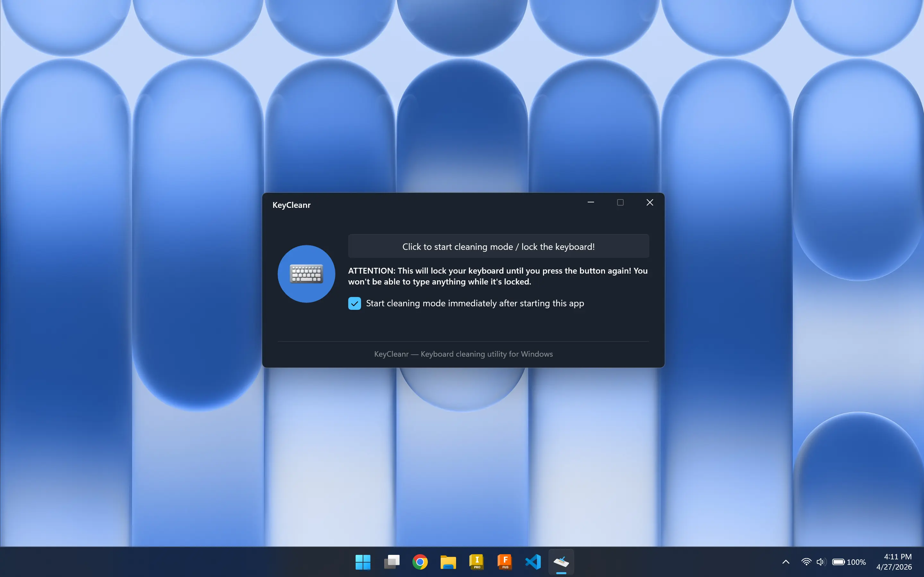Click the KeyCleanr window title text
Image resolution: width=924 pixels, height=577 pixels.
291,205
